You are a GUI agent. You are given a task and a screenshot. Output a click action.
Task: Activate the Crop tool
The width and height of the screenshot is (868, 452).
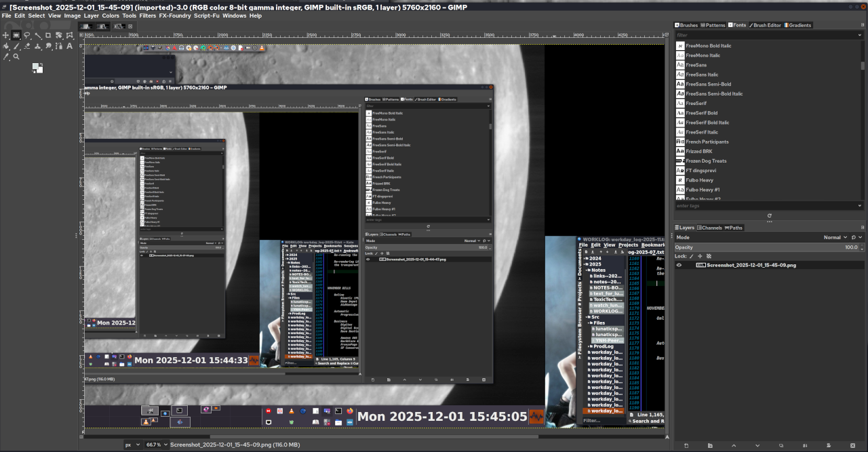(x=48, y=35)
